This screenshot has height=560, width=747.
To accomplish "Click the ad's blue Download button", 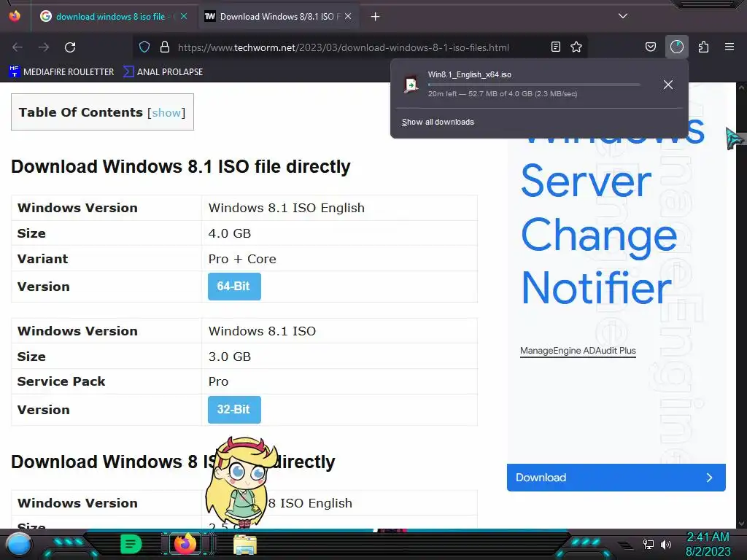I will tap(616, 478).
